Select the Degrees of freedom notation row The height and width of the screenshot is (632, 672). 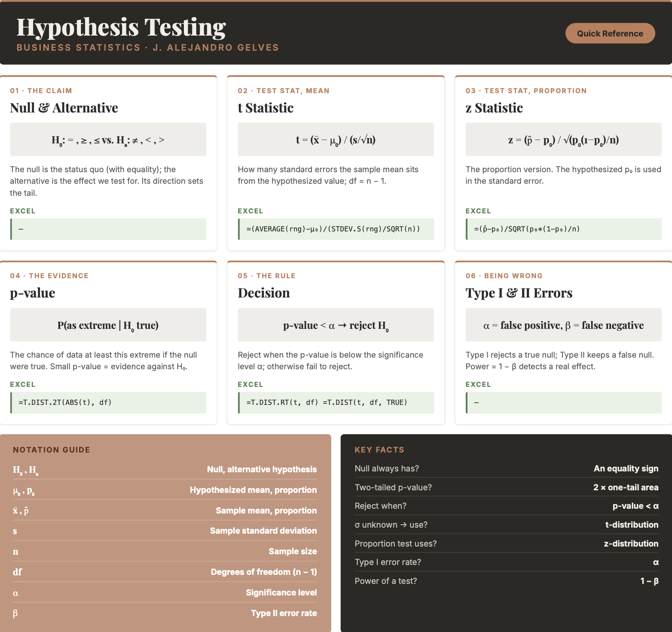(165, 572)
